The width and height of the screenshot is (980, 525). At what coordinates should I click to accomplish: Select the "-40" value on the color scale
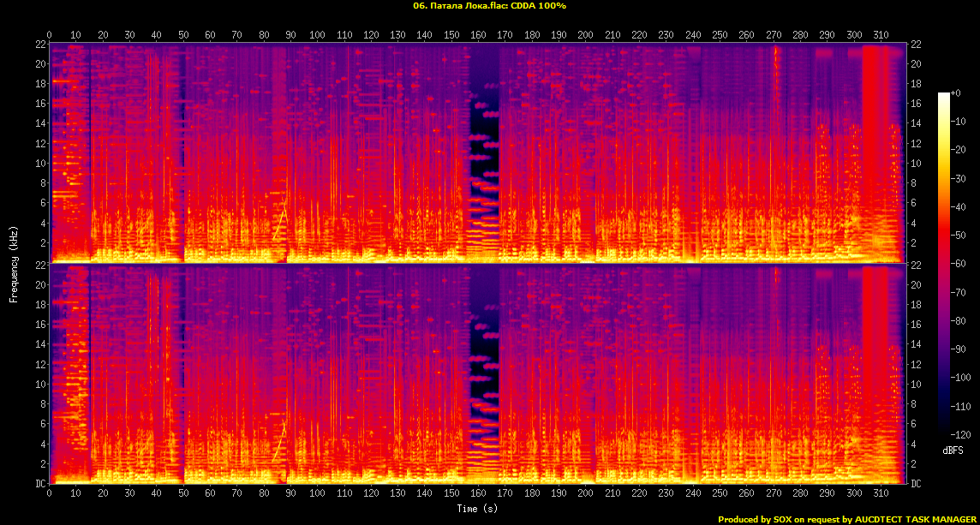click(x=957, y=206)
